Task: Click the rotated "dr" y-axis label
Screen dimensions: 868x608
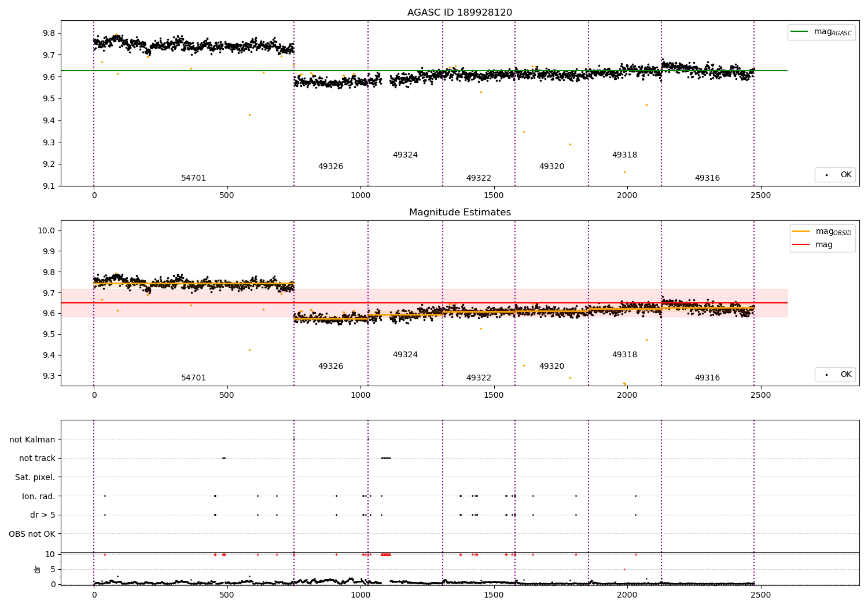Action: 38,569
